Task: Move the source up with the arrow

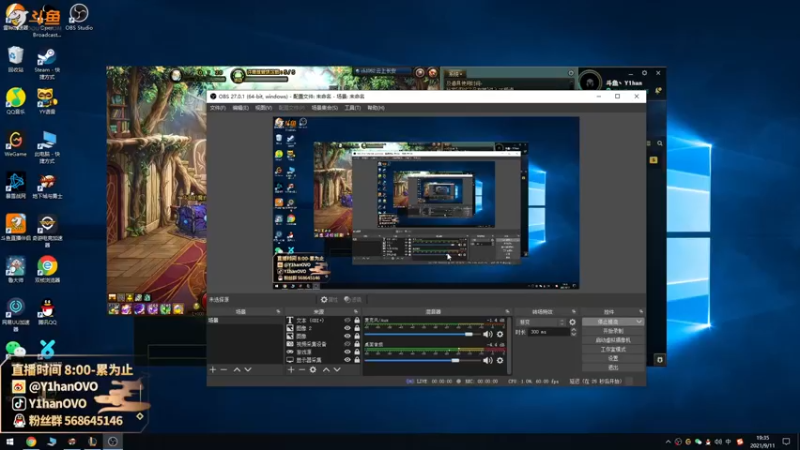Action: tap(326, 369)
